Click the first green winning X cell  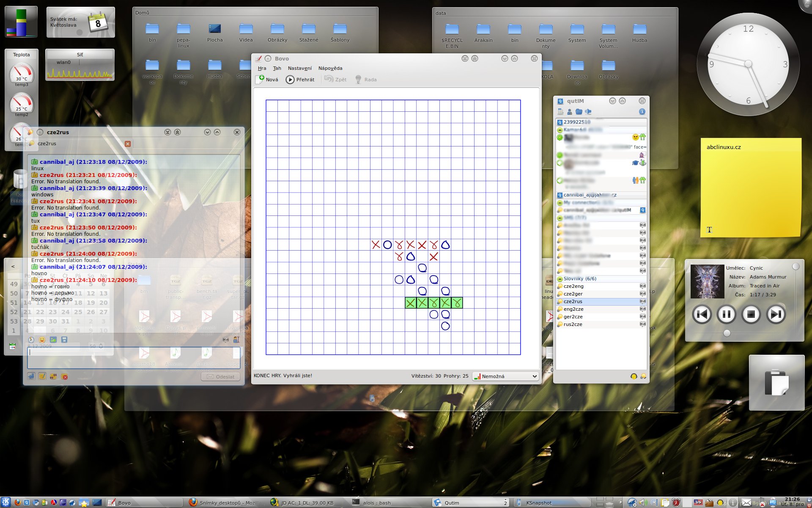[x=410, y=303]
